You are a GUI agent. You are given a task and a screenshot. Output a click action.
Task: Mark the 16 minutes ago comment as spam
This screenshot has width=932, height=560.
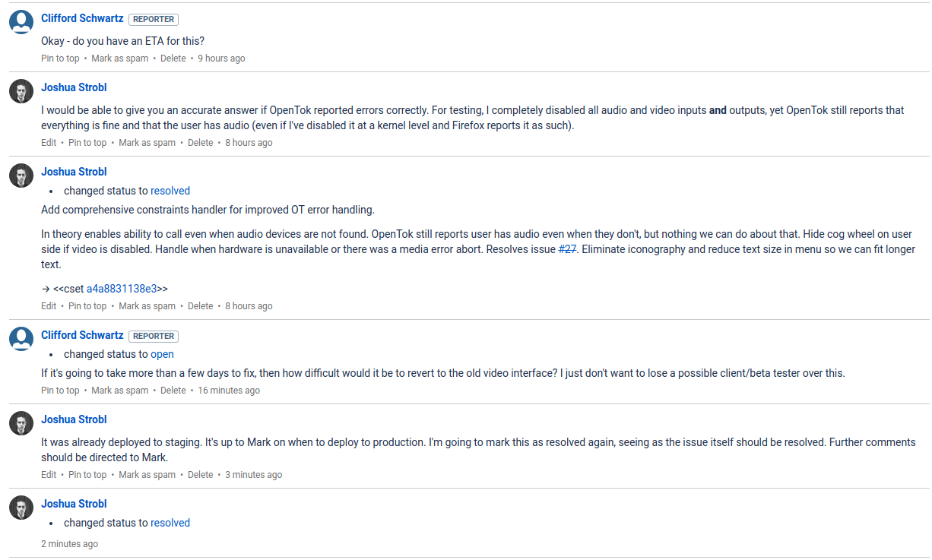[119, 391]
